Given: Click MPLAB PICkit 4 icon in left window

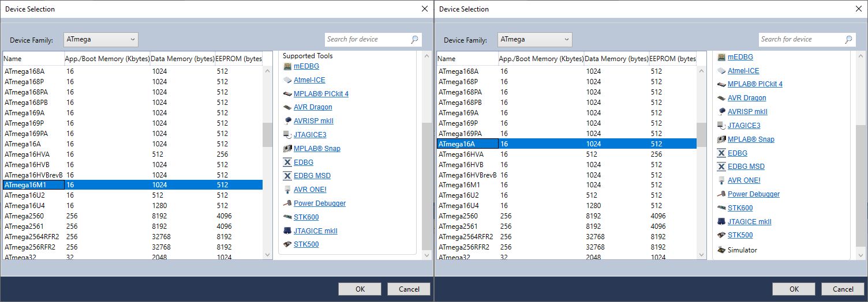Looking at the screenshot, I should [287, 93].
